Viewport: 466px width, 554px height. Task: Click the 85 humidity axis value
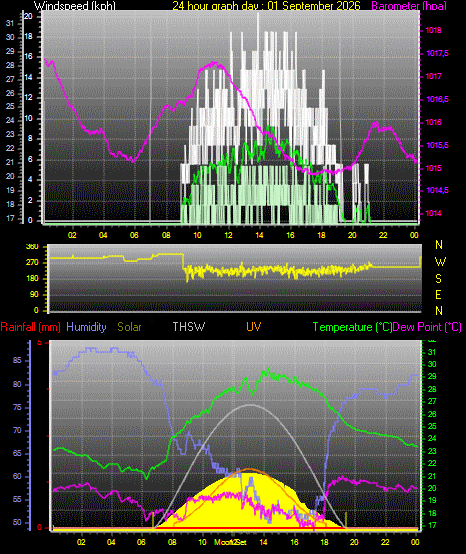tap(17, 361)
